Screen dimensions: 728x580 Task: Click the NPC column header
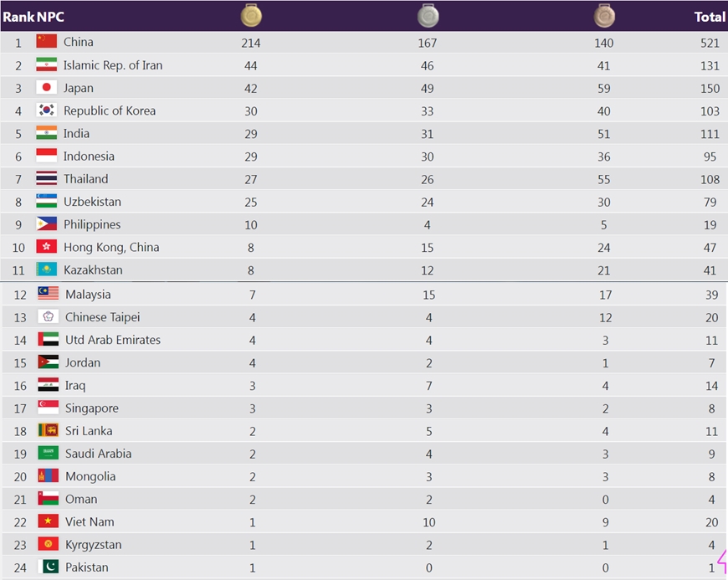point(50,17)
